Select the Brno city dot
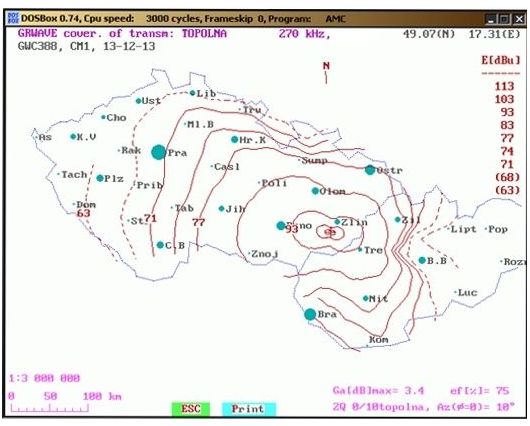This screenshot has height=426, width=530. (281, 226)
